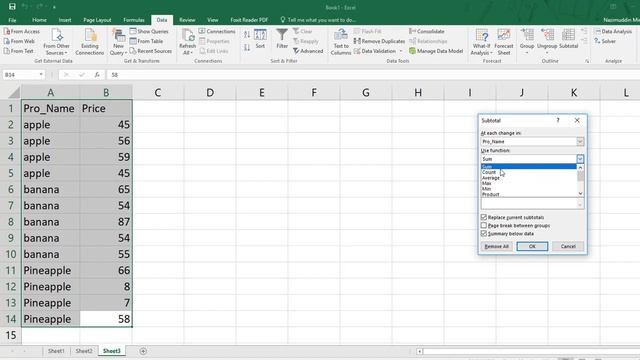Viewport: 640px width, 360px height.
Task: Select Count in function list
Action: (529, 172)
